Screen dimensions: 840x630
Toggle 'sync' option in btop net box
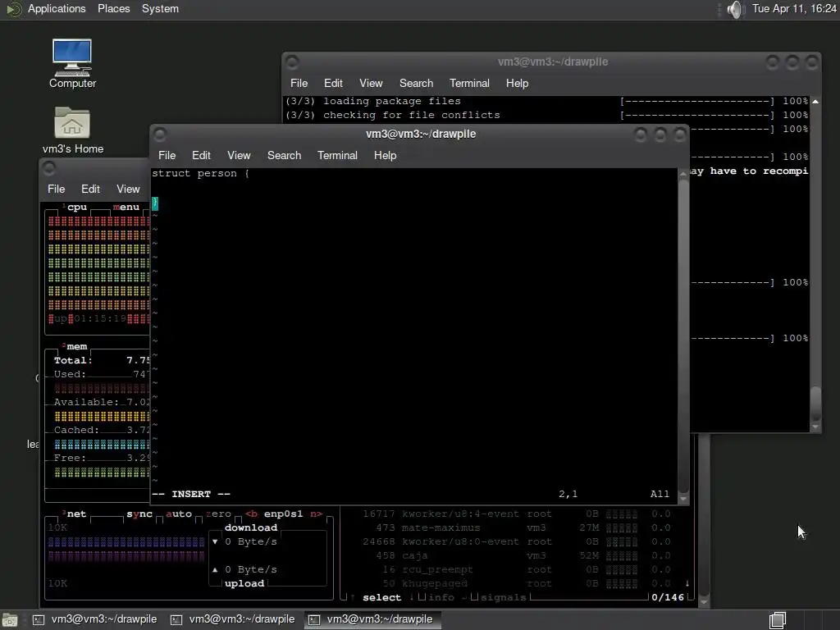click(139, 514)
